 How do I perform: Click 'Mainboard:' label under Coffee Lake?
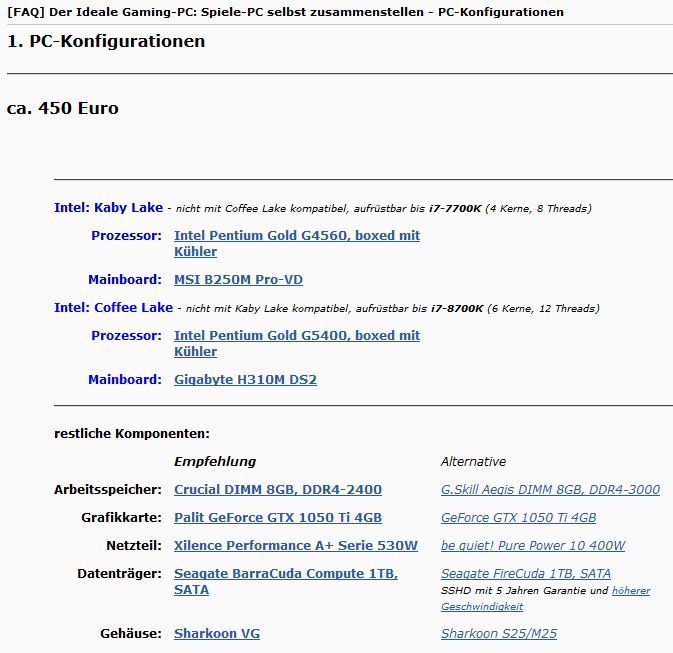click(125, 380)
